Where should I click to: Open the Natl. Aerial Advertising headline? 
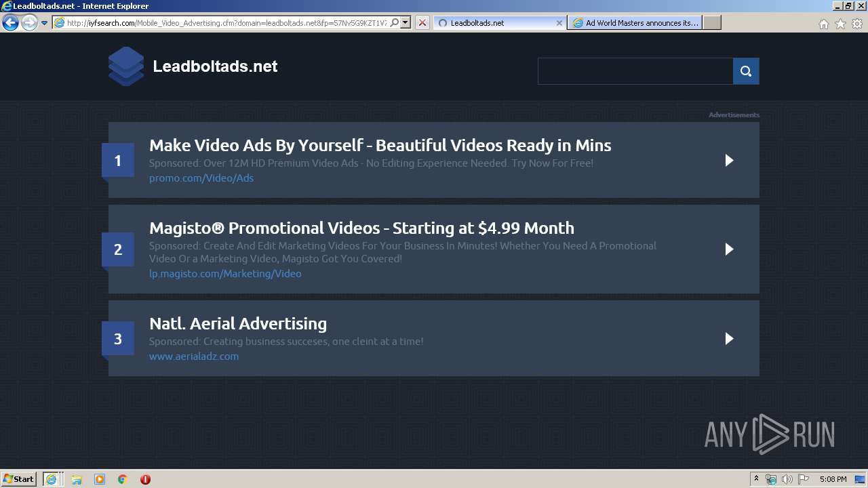click(x=238, y=323)
